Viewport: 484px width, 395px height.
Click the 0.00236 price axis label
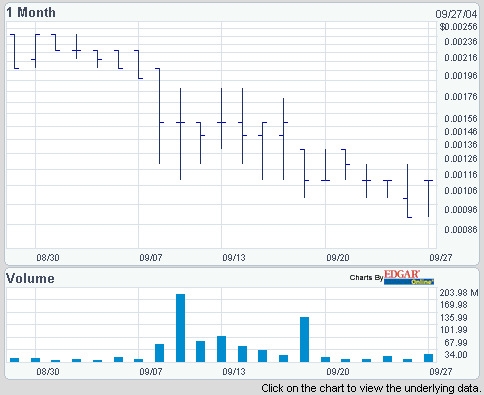tap(461, 42)
